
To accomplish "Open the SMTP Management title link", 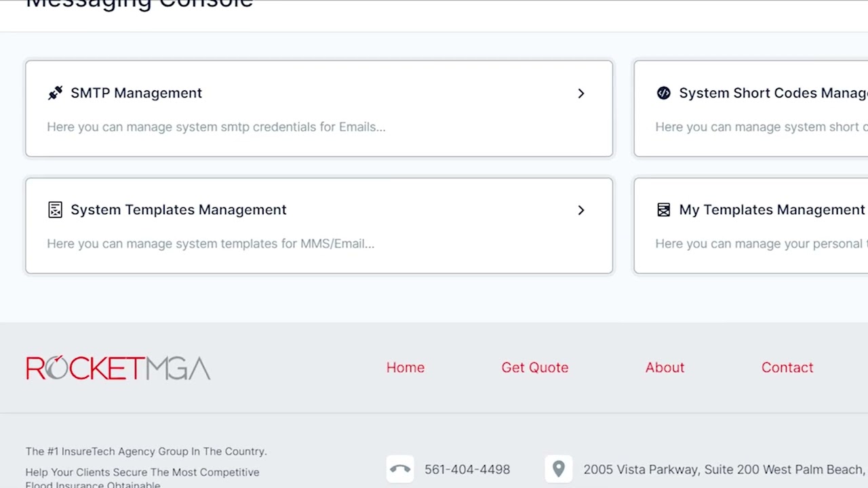I will pyautogui.click(x=136, y=93).
